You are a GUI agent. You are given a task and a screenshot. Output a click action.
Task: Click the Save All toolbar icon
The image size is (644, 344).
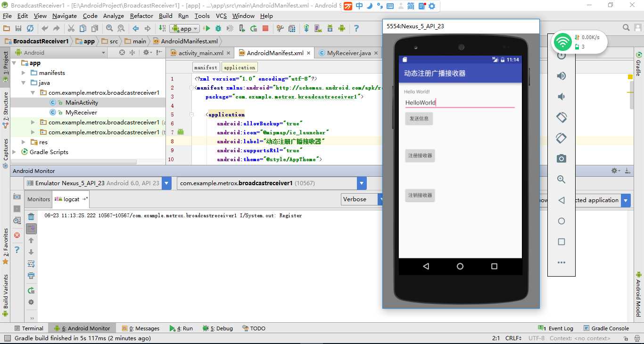[18, 29]
